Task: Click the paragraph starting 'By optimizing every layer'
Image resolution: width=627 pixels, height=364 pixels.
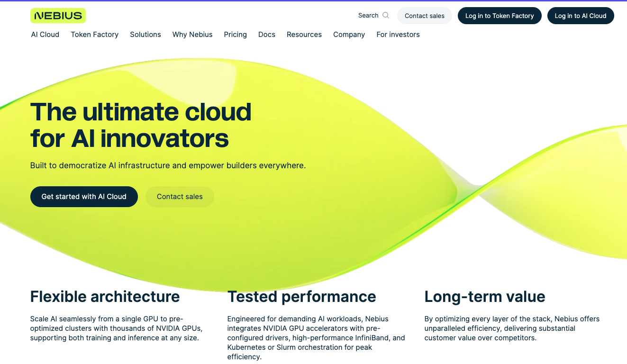Action: click(x=512, y=328)
